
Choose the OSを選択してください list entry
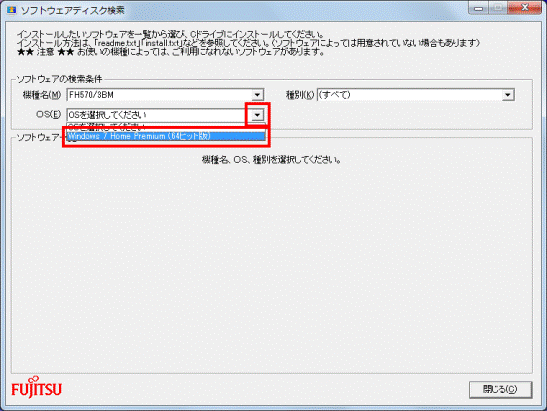[x=166, y=127]
